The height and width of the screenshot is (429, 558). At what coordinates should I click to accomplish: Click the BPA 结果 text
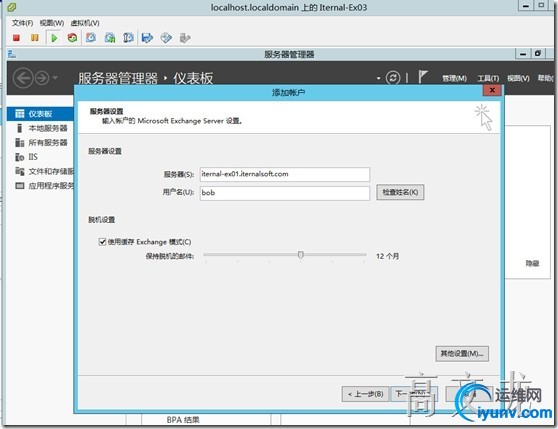pos(183,420)
